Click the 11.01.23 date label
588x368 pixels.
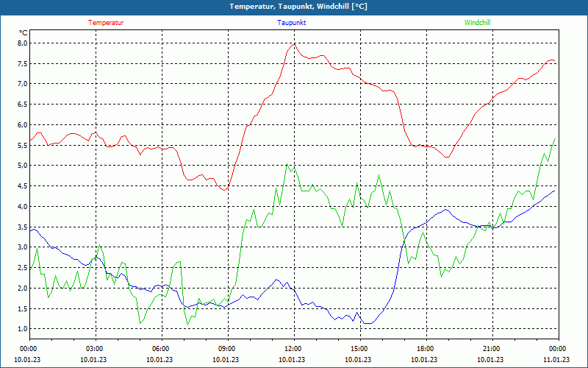[x=556, y=360]
